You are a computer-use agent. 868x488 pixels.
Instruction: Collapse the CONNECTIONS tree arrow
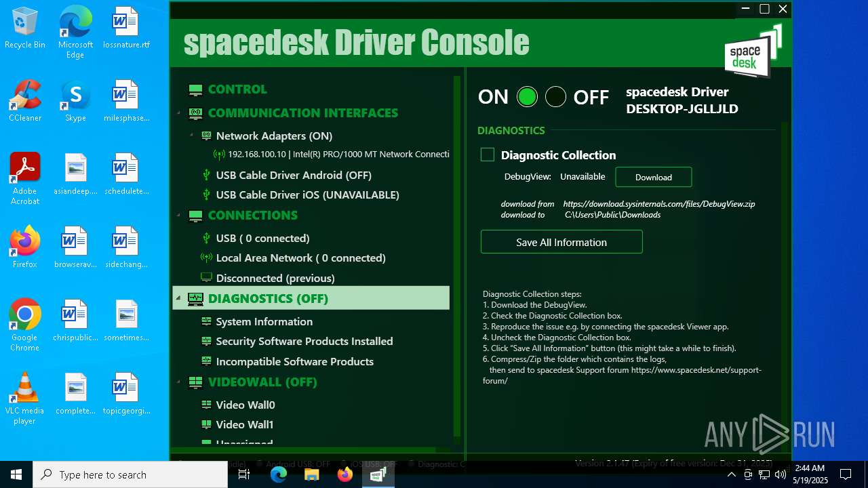point(179,216)
